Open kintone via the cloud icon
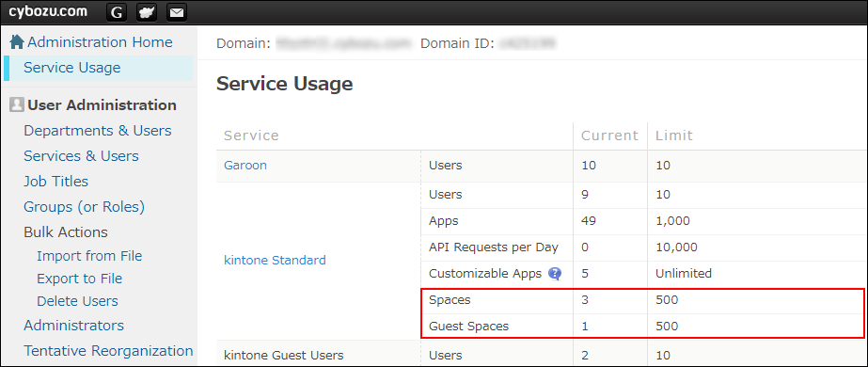868x367 pixels. click(146, 12)
